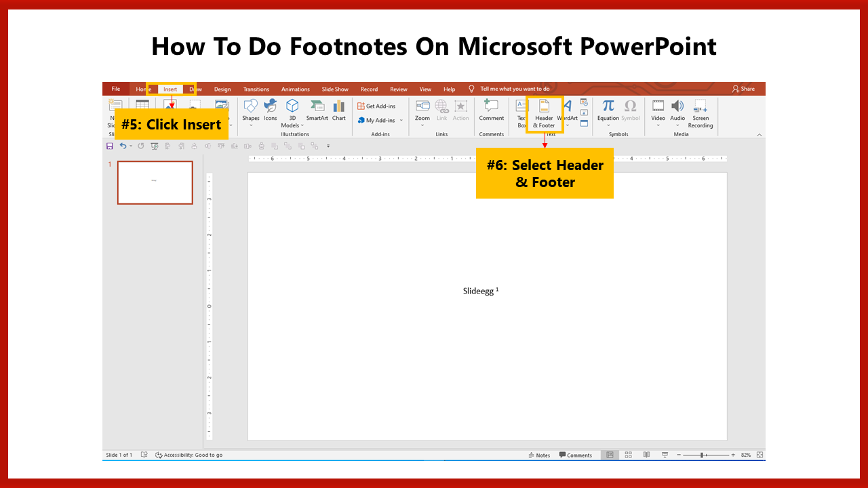Collapse the ribbon with the chevron

(759, 135)
